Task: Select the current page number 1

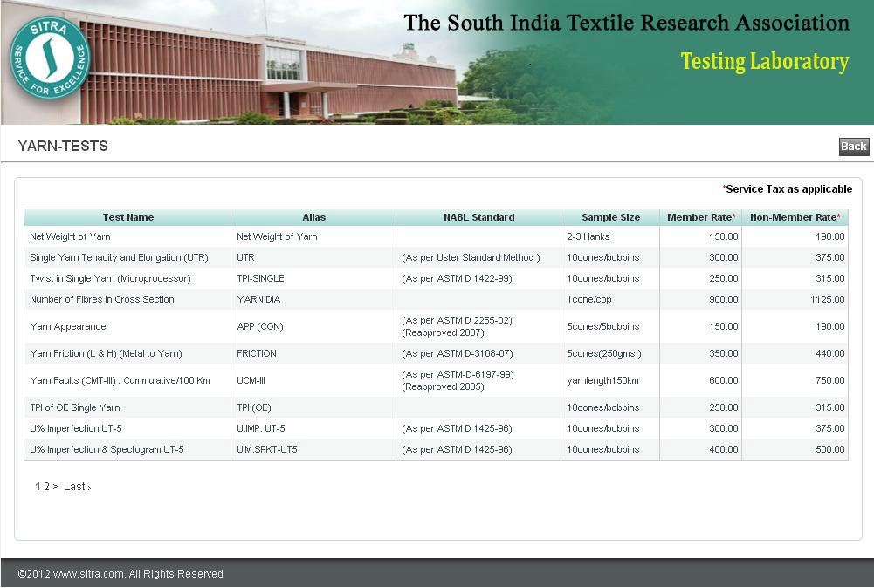Action: click(x=38, y=487)
